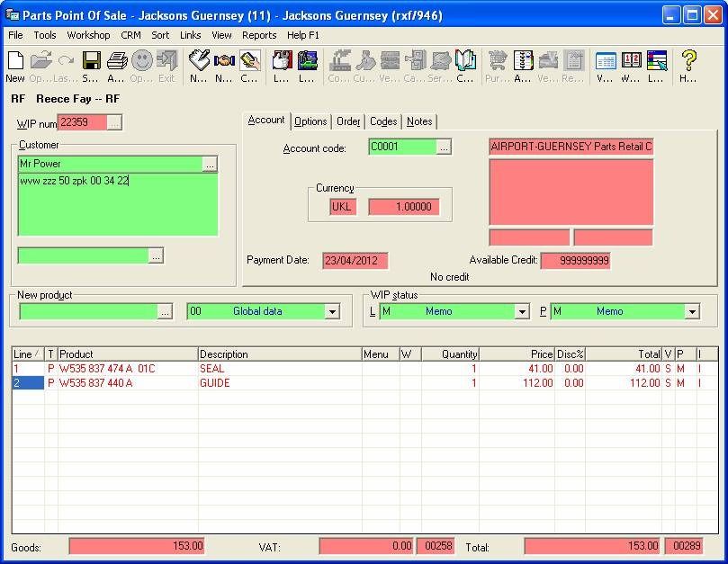Expand the Global data dropdown
This screenshot has height=564, width=728.
[x=332, y=311]
